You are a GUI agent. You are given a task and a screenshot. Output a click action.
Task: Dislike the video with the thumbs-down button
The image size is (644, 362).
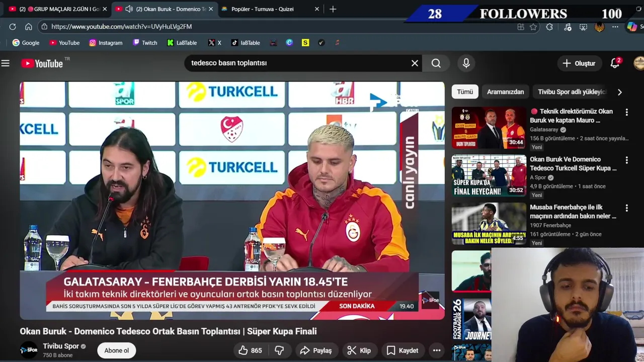(280, 350)
